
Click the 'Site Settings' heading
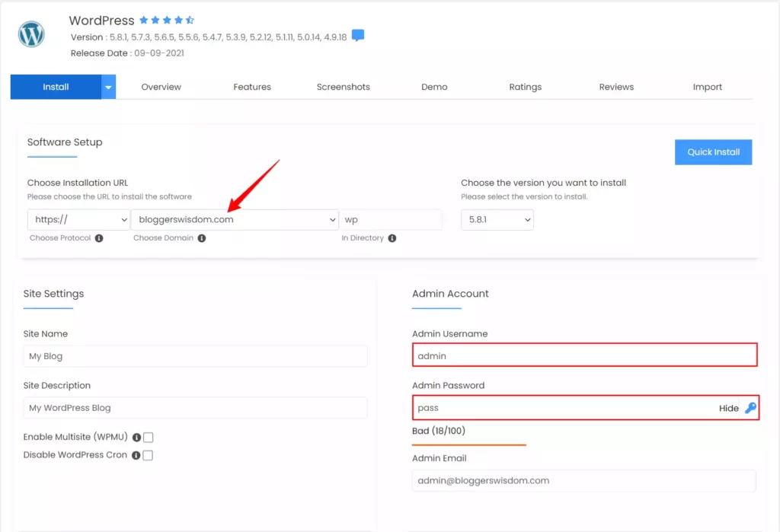pos(54,294)
